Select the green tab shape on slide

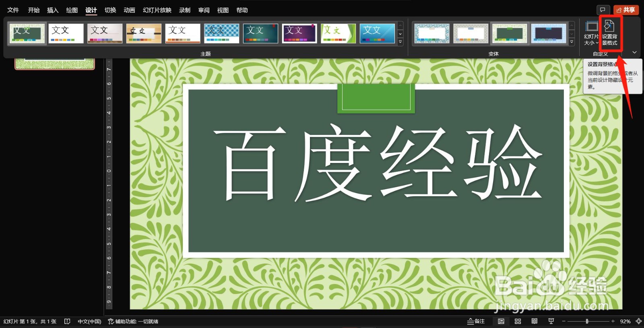click(376, 98)
